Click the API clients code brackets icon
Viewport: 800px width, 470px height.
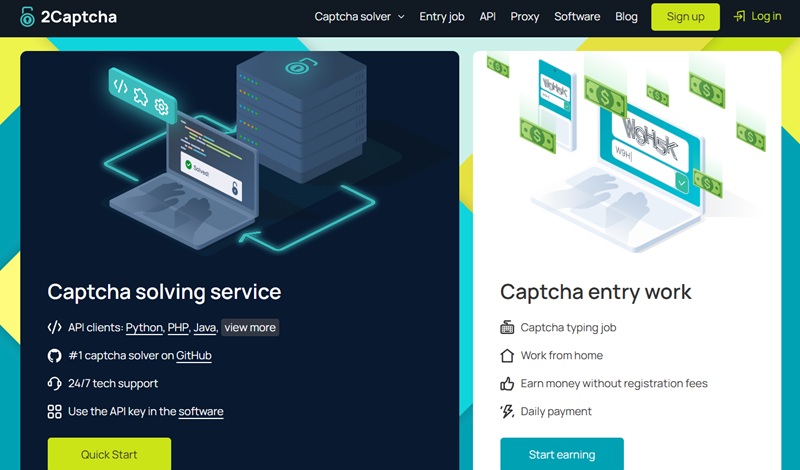(x=54, y=328)
